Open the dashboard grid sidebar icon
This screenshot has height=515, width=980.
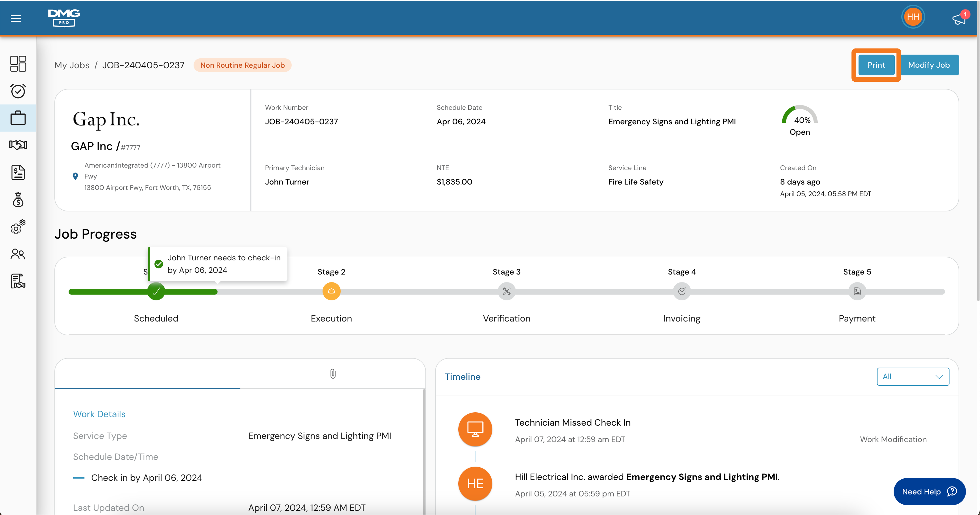[18, 63]
